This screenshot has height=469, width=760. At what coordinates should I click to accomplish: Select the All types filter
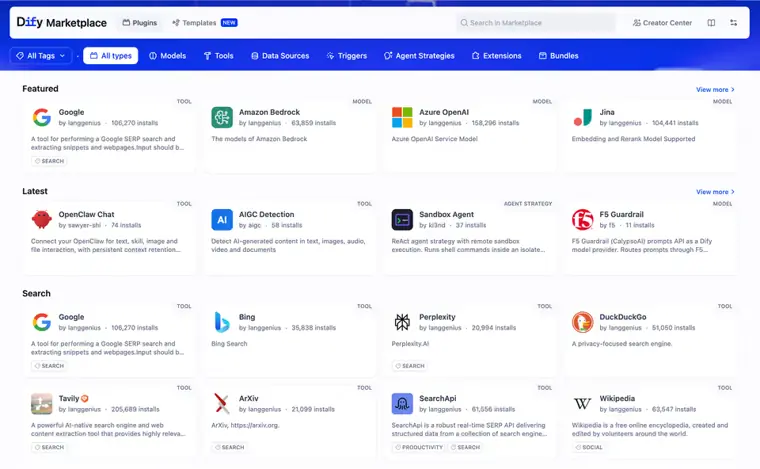(111, 56)
